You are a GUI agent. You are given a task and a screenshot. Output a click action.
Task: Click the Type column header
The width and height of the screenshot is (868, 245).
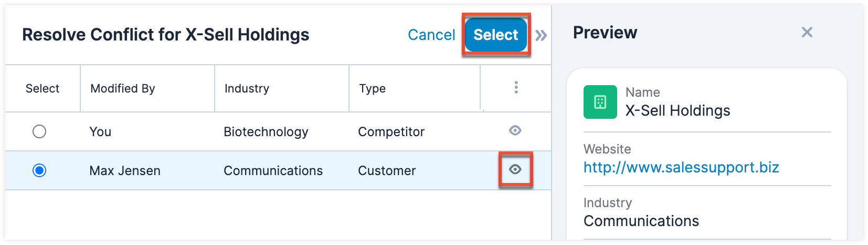coord(372,88)
